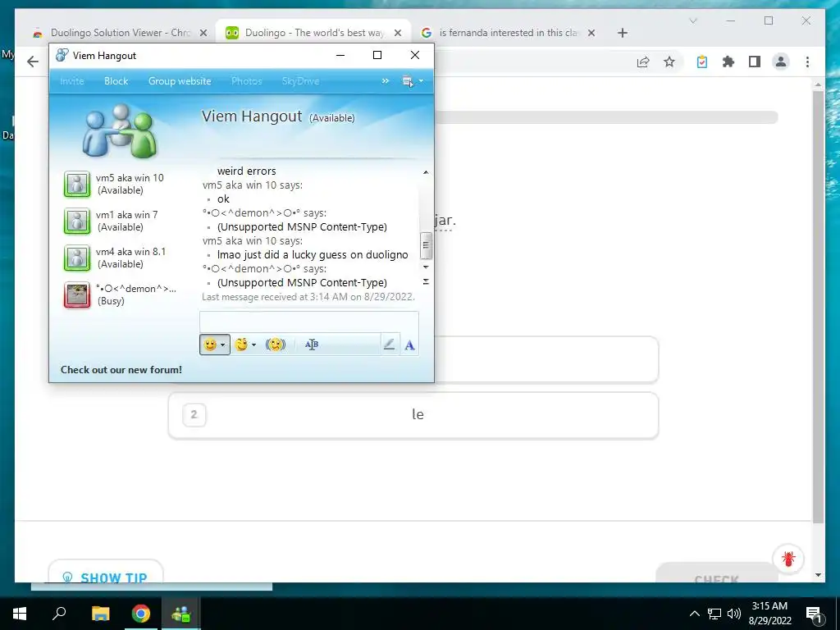The width and height of the screenshot is (840, 630).
Task: Open the Chrome profile avatar
Action: 781,62
